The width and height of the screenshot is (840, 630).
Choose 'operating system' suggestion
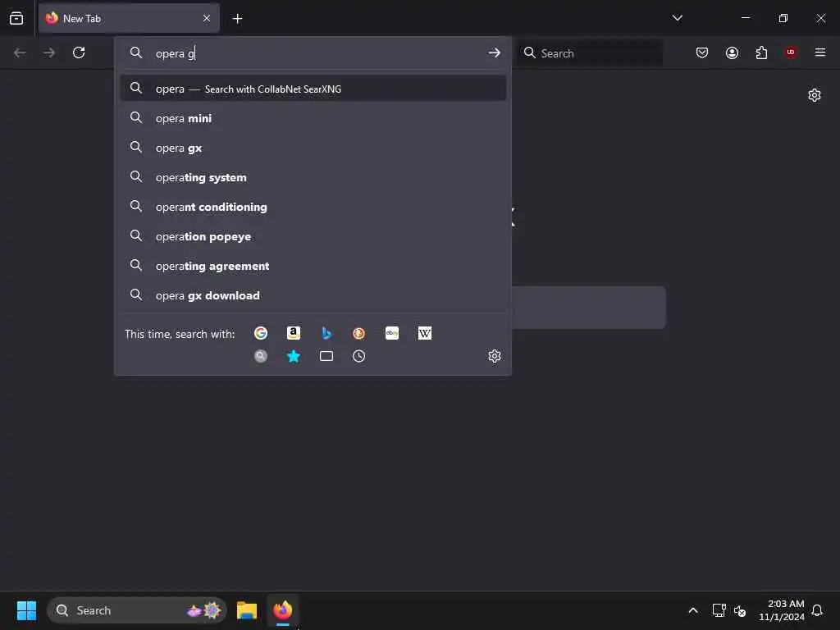313,177
